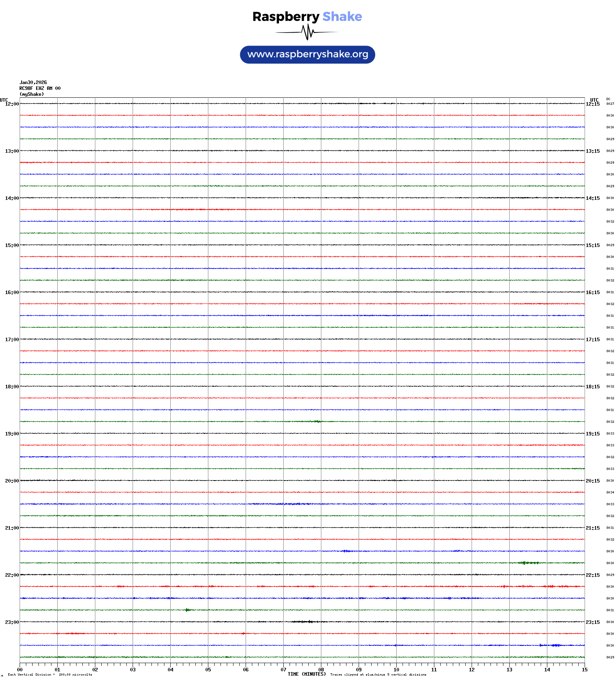This screenshot has height=680, width=616.
Task: Click the small green spike on 22:45 trace
Action: 188,610
